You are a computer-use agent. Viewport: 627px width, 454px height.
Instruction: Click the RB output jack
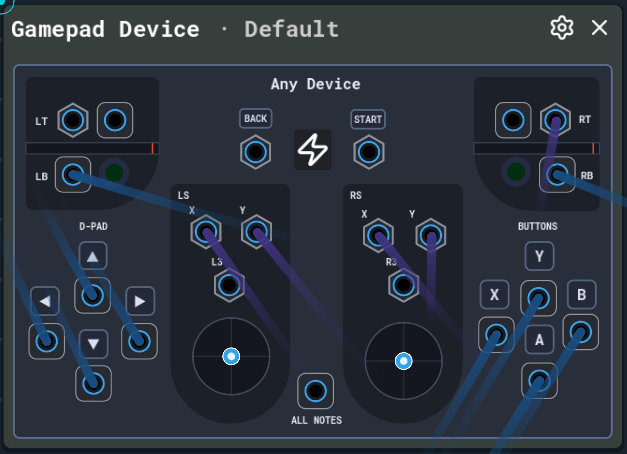[557, 174]
